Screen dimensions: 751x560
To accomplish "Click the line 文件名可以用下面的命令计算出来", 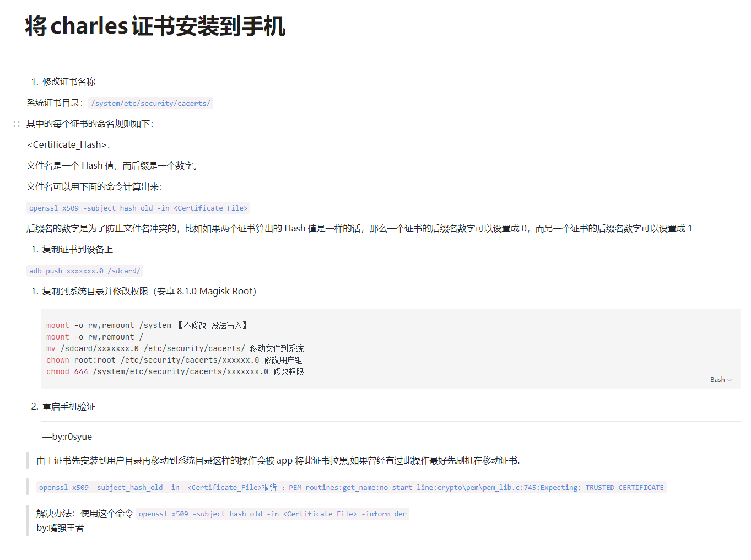I will point(94,187).
